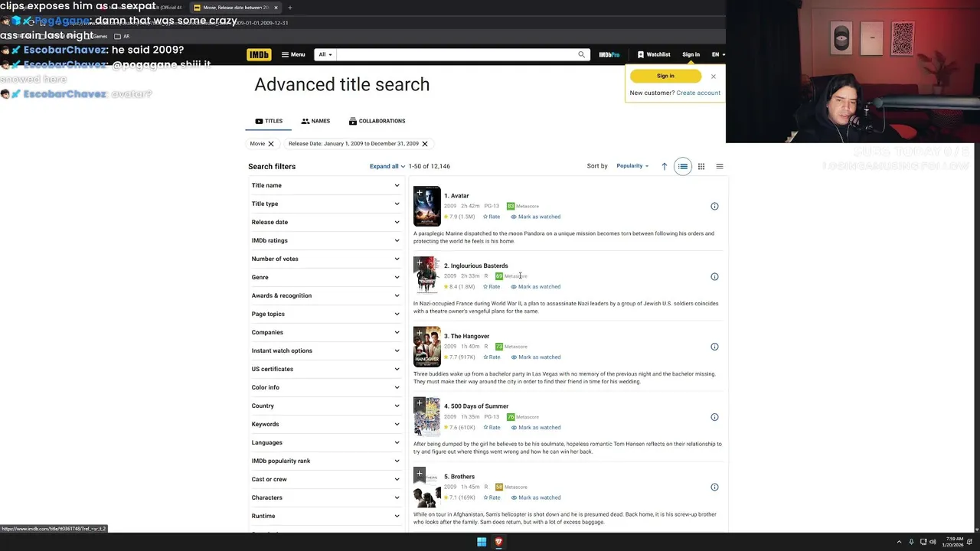
Task: Rate Avatar with the star
Action: pos(492,217)
